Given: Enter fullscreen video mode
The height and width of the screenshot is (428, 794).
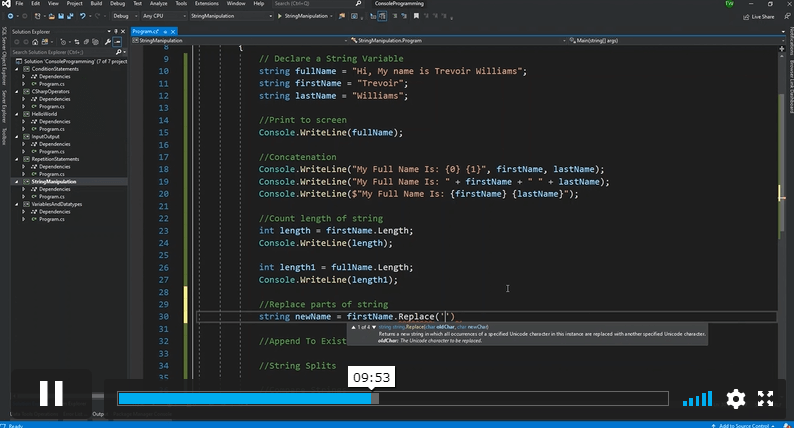Looking at the screenshot, I should (x=765, y=399).
